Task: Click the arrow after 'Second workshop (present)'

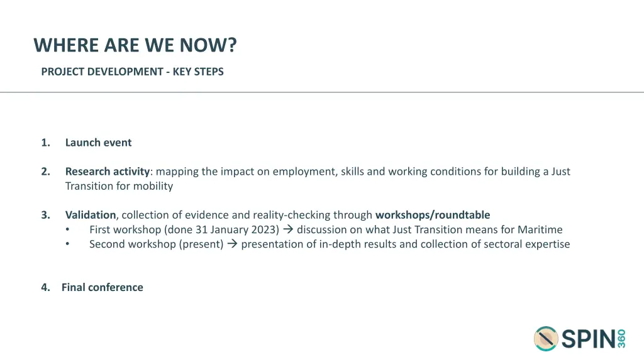Action: 232,244
